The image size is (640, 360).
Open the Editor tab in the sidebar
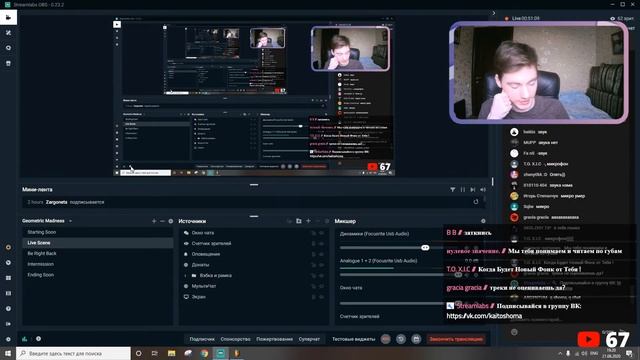pyautogui.click(x=8, y=18)
